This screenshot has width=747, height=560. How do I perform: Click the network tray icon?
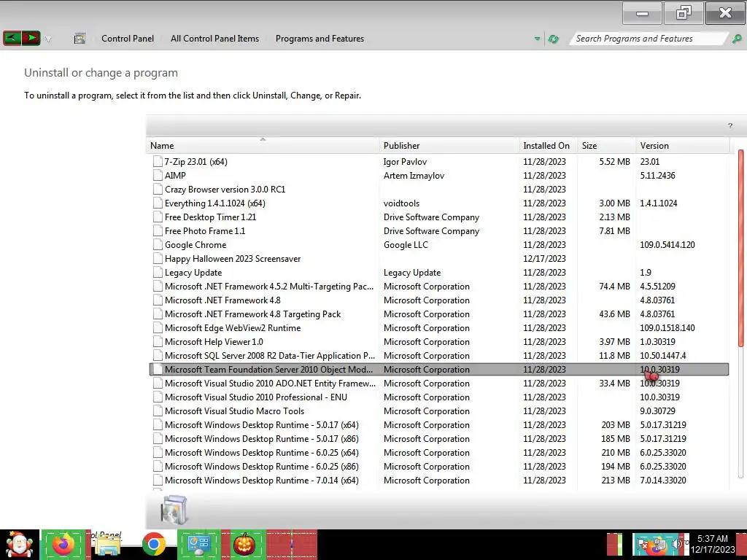[x=659, y=544]
